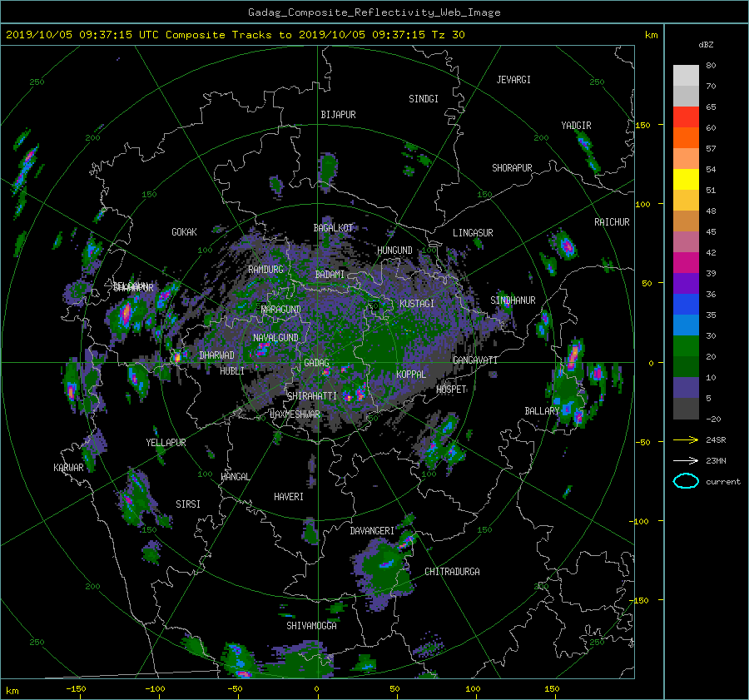Click the HANGAL city label
Screen dimensions: 749x700
pyautogui.click(x=235, y=477)
